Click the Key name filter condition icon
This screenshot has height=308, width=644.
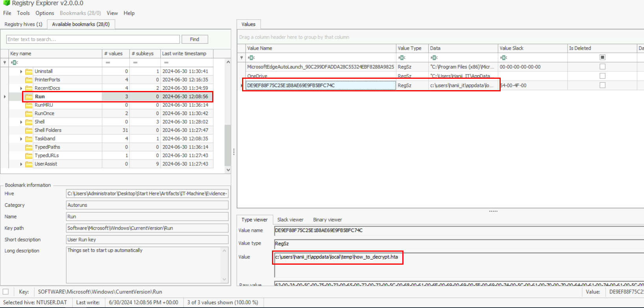click(15, 63)
